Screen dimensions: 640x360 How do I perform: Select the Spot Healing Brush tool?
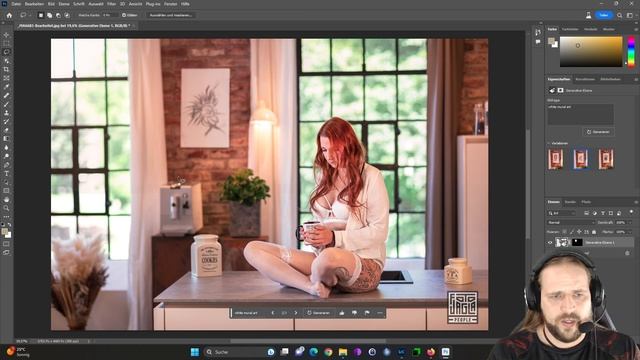pyautogui.click(x=6, y=96)
